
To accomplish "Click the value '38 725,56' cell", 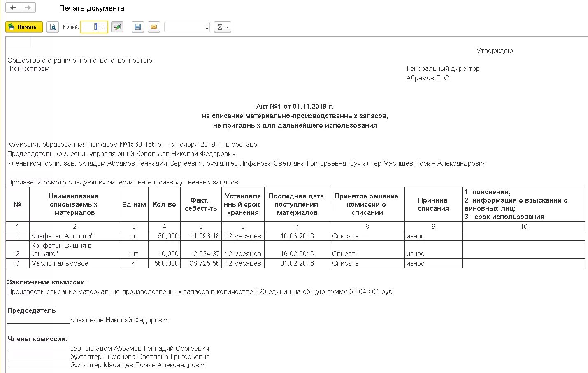I will pyautogui.click(x=201, y=263).
